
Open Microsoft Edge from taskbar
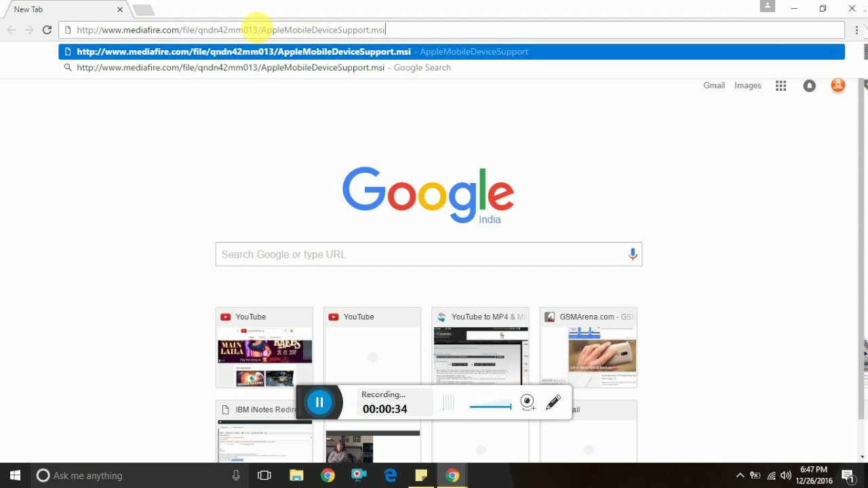point(390,476)
